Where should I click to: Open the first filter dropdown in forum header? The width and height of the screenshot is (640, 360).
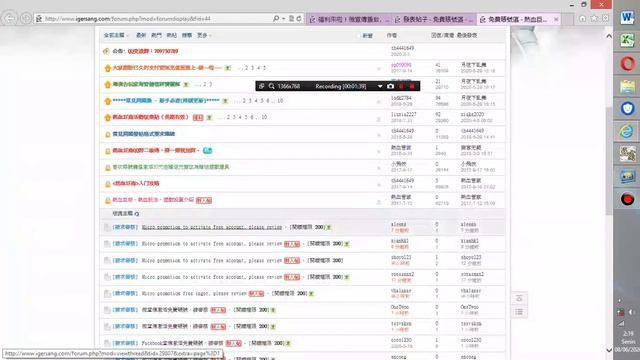click(116, 36)
